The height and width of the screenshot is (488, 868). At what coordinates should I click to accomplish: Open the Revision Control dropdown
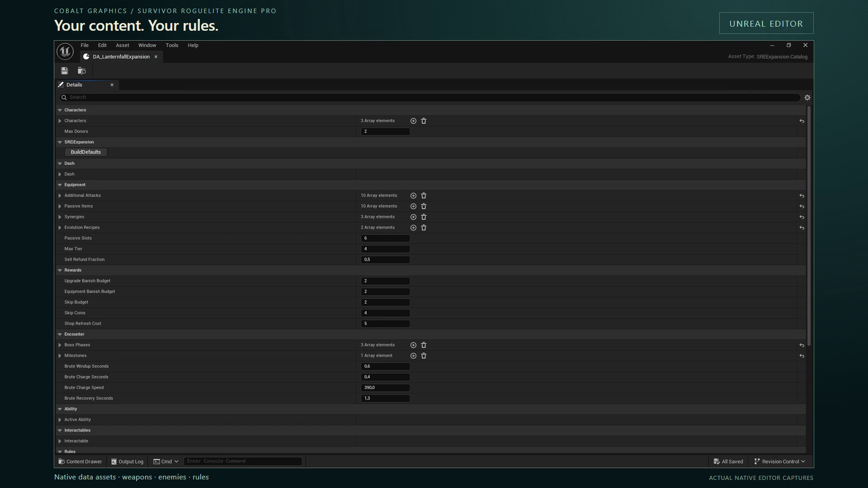coord(780,461)
